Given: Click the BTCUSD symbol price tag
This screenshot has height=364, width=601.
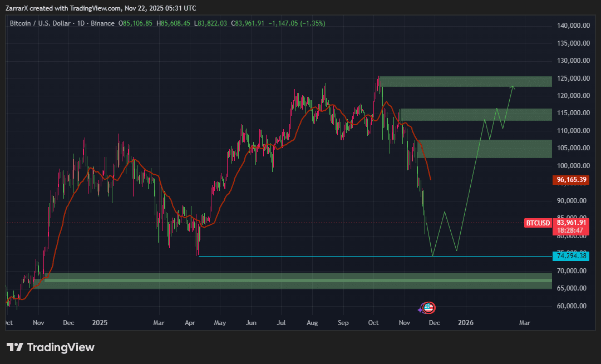Looking at the screenshot, I should [538, 223].
